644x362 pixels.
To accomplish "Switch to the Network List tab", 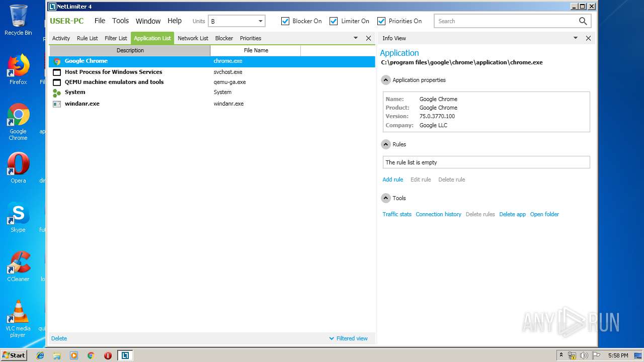I will [x=193, y=38].
